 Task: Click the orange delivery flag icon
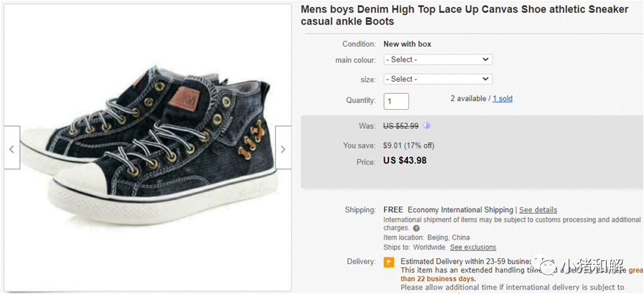(x=388, y=262)
